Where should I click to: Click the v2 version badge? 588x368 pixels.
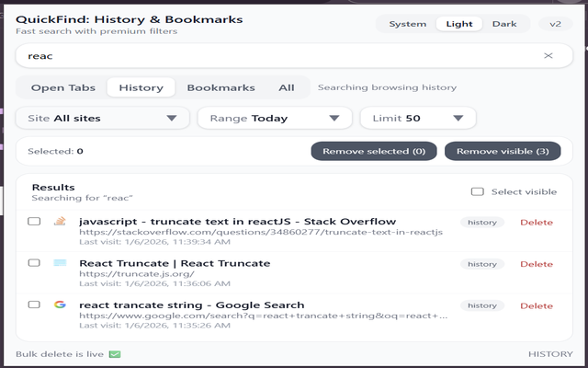[x=555, y=24]
